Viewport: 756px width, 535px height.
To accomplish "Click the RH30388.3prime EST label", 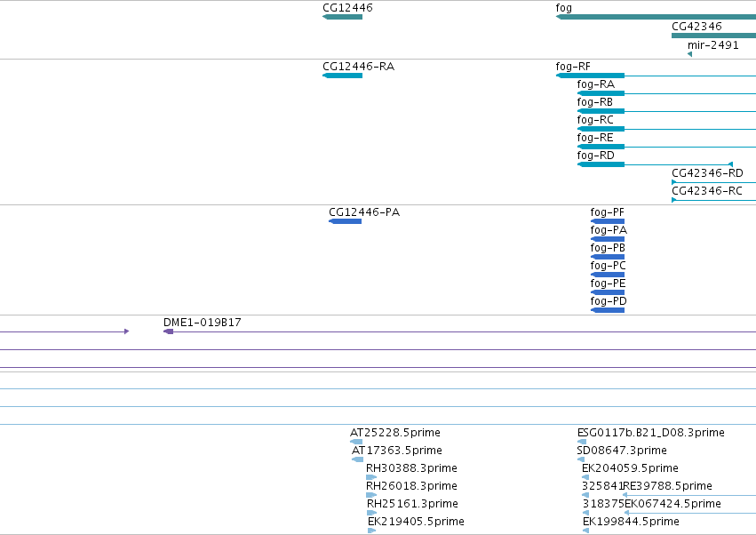I will point(411,468).
